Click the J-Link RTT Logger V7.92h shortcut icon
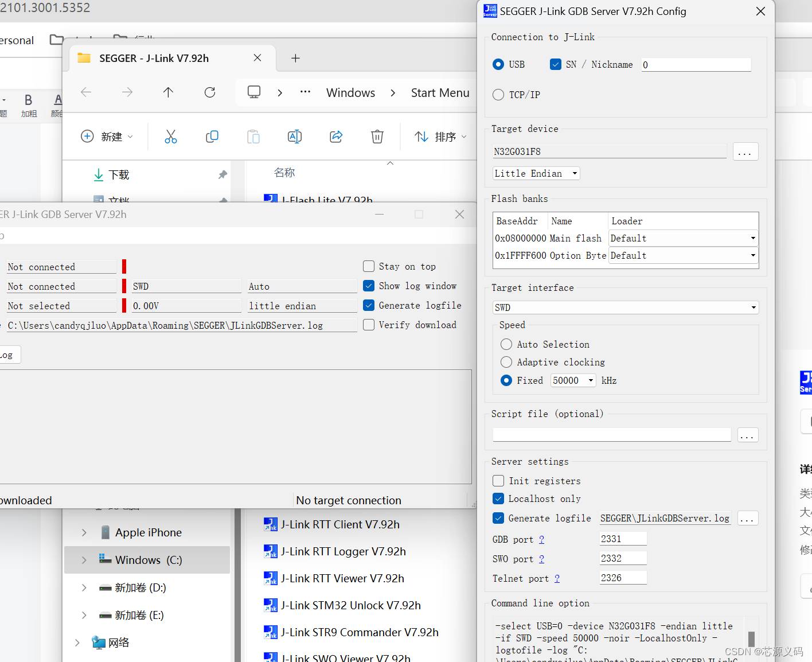Image resolution: width=812 pixels, height=662 pixels. tap(270, 551)
